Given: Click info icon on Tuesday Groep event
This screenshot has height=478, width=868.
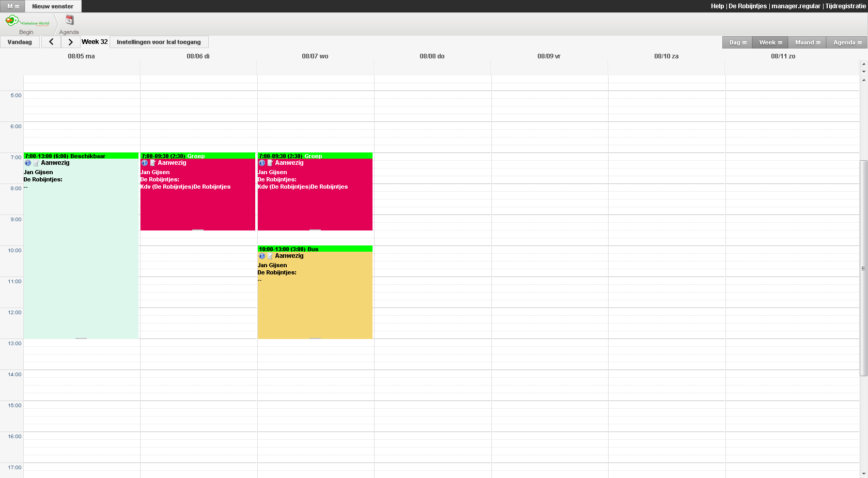Looking at the screenshot, I should pyautogui.click(x=145, y=163).
